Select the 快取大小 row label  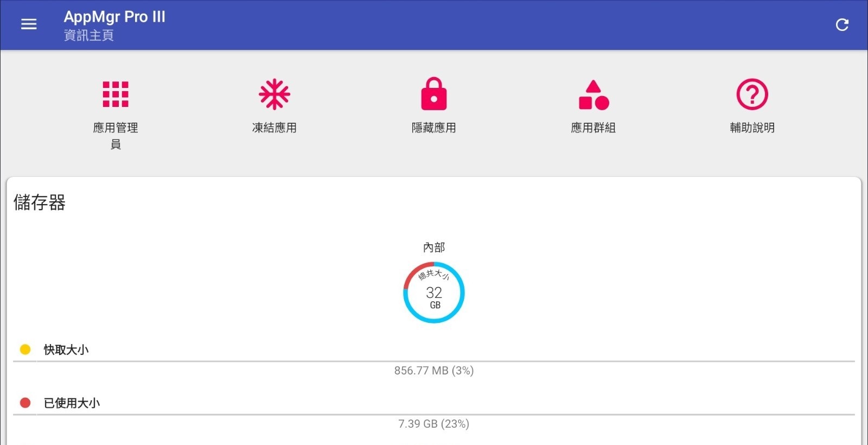click(66, 350)
